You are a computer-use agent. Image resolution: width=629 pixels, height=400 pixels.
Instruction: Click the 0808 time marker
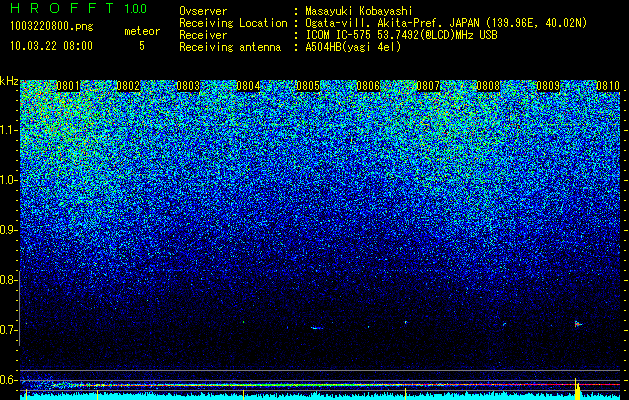(x=488, y=86)
